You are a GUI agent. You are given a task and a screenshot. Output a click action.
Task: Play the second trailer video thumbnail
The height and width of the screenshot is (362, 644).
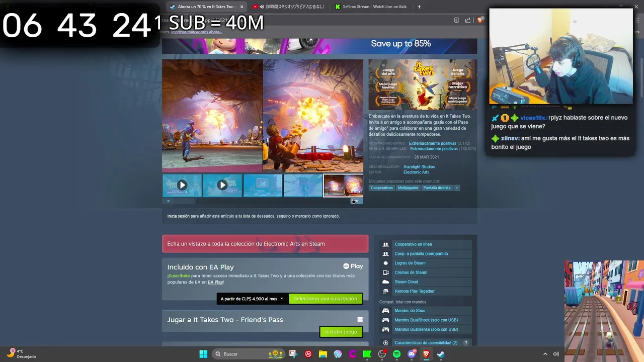pos(222,185)
